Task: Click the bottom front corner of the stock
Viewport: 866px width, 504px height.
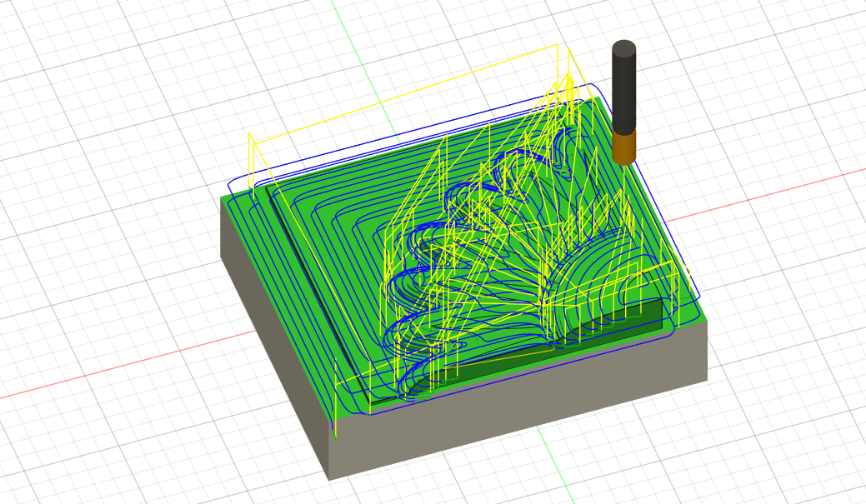Action: [x=328, y=478]
